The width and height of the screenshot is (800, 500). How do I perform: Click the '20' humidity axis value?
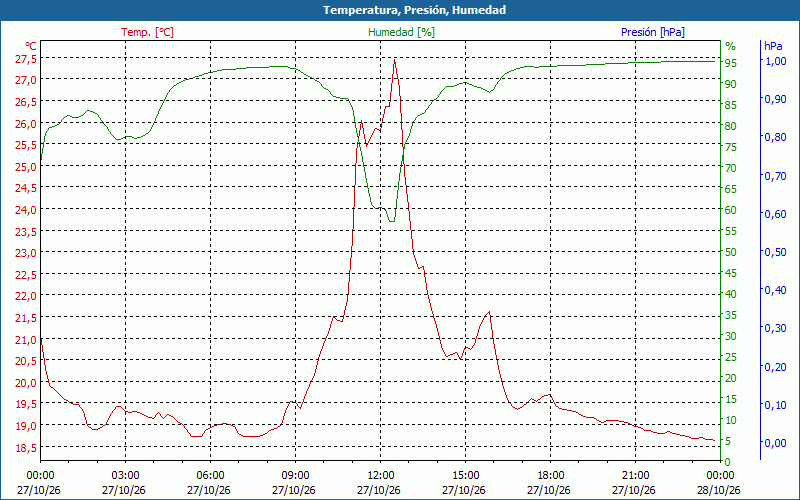tap(731, 378)
